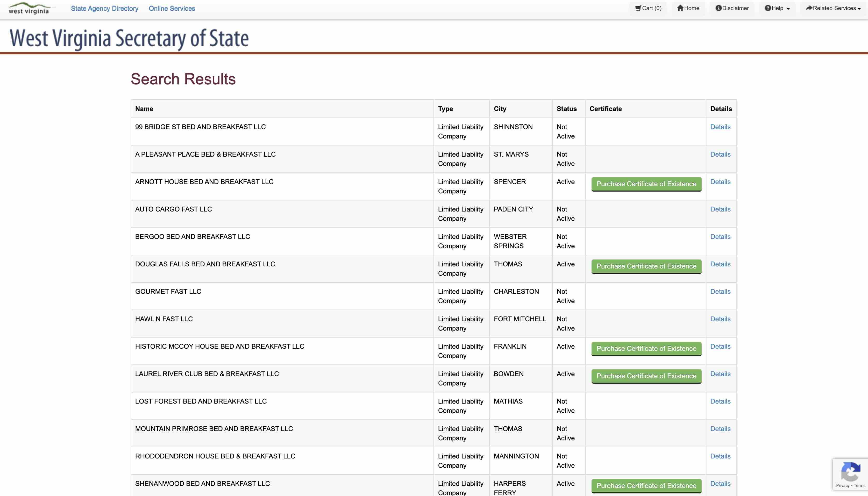The image size is (868, 496).
Task: Open Details for A Pleasant Place Bed & Breakfast
Action: click(720, 155)
